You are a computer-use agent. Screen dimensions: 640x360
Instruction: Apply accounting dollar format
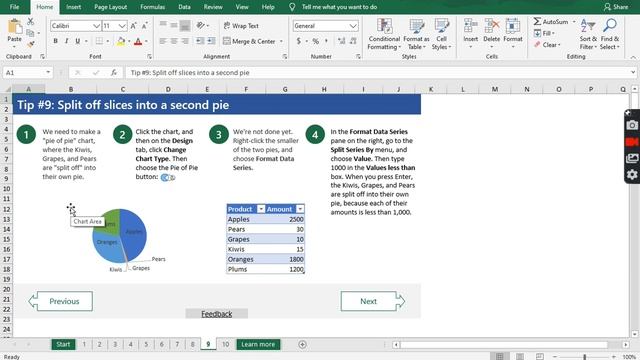(299, 41)
